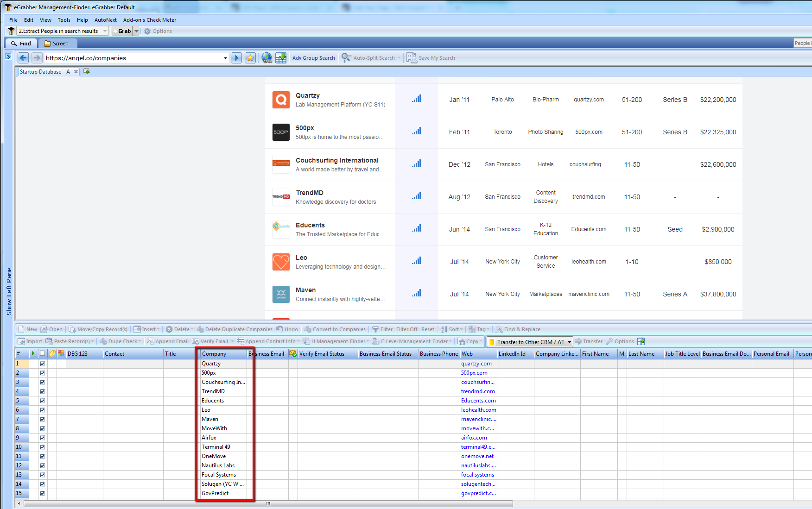812x509 pixels.
Task: Close the Startup Database tab
Action: pyautogui.click(x=76, y=72)
